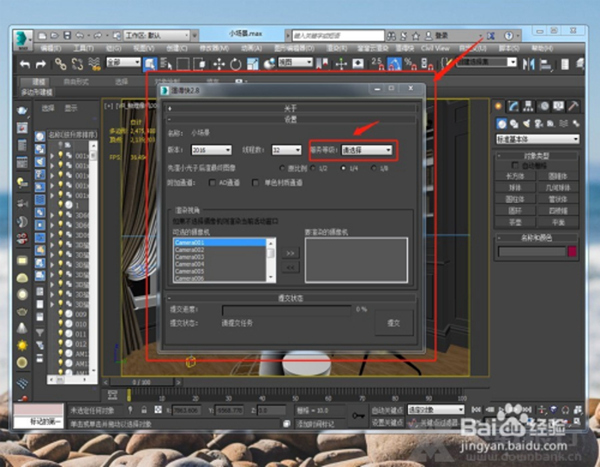Click the 提交 submit button
Image resolution: width=600 pixels, height=467 pixels.
point(393,322)
